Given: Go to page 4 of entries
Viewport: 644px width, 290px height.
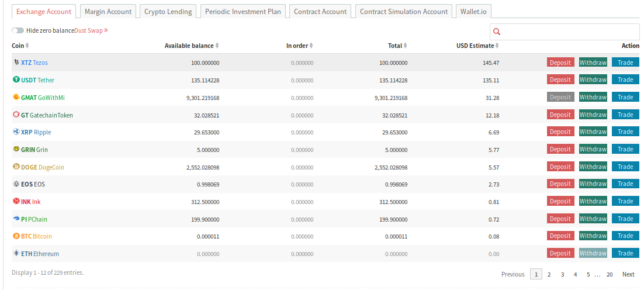Looking at the screenshot, I should coord(576,274).
